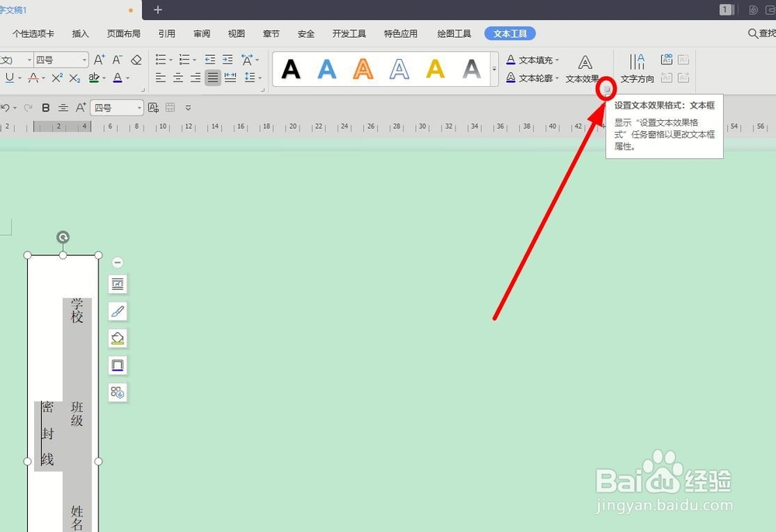Viewport: 776px width, 532px height.
Task: Expand the WordArt styles gallery
Action: tap(494, 69)
